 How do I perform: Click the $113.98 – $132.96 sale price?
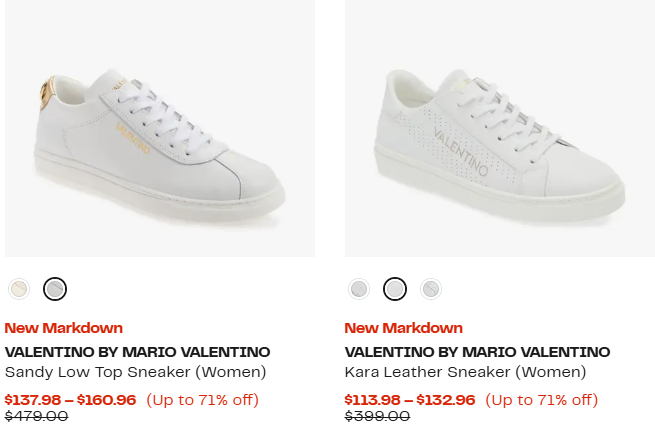tap(410, 400)
